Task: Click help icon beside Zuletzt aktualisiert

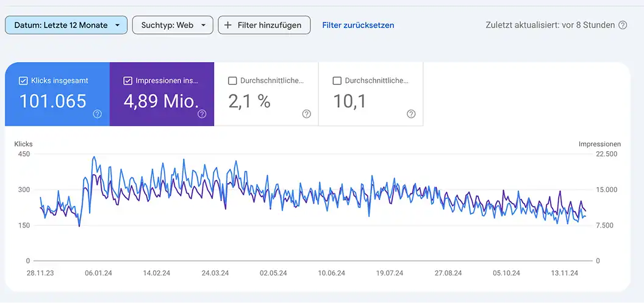Action: (623, 25)
